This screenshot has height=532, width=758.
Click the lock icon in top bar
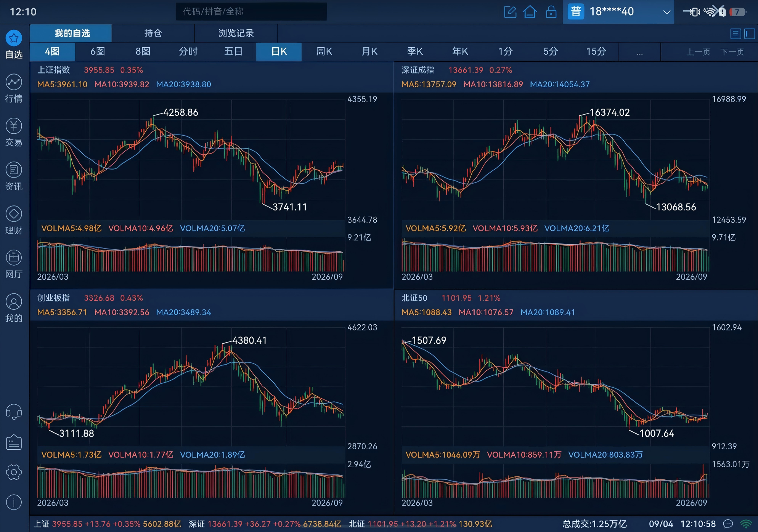551,12
